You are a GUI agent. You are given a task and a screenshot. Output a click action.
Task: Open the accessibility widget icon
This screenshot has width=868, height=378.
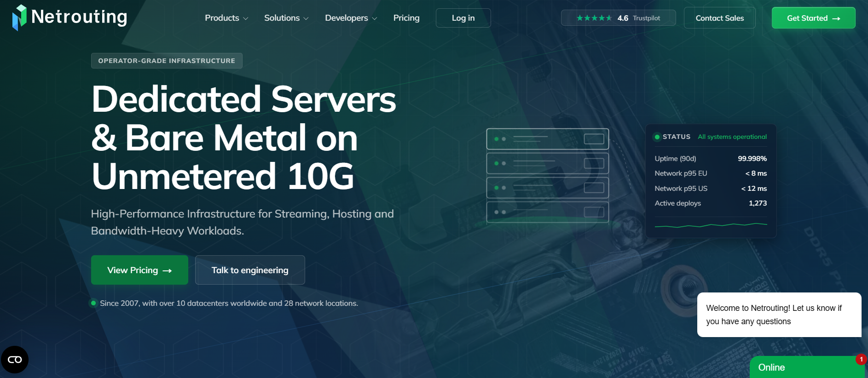coord(15,360)
